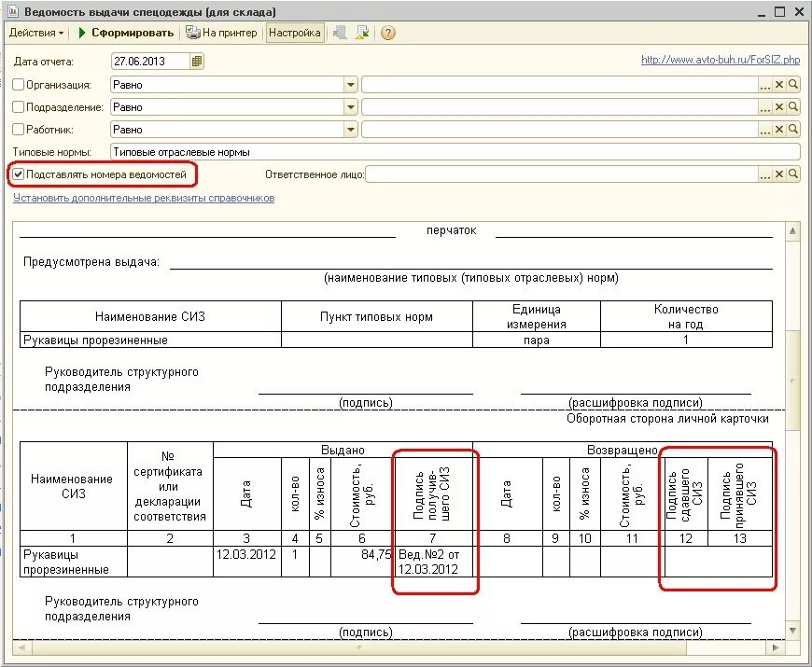Uncheck Подставлять номера ведомостей
812x667 pixels.
coord(18,174)
